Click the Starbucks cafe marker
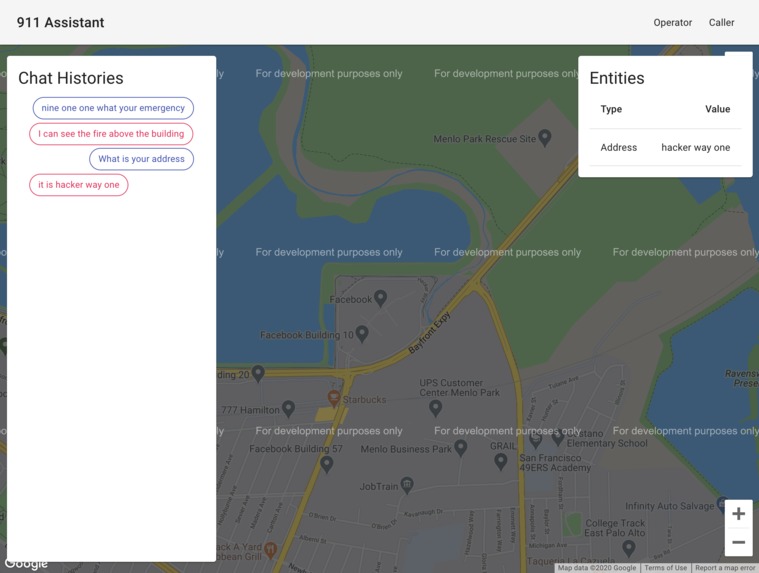The width and height of the screenshot is (759, 573). (333, 399)
